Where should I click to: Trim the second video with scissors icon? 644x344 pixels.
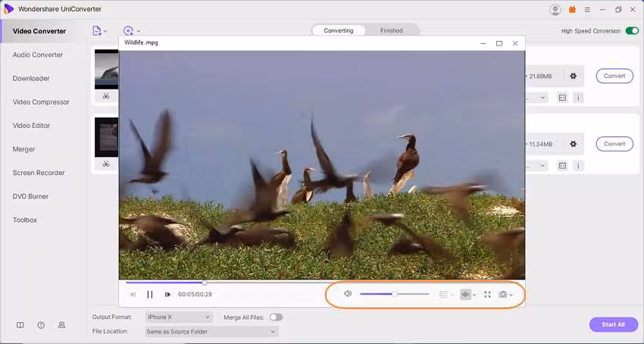click(106, 164)
